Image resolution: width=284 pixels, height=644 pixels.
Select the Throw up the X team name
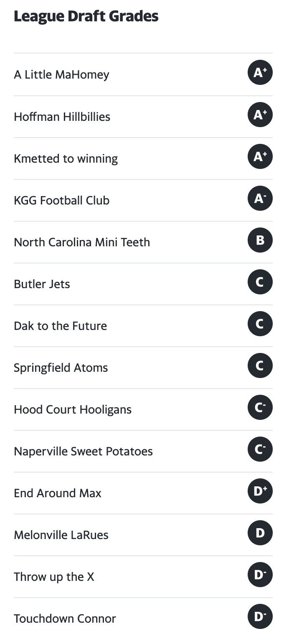tap(54, 577)
